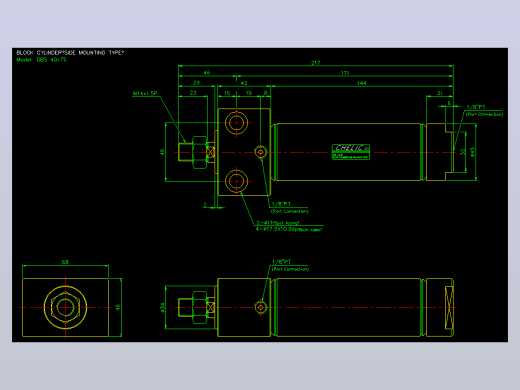Select the 144 dimension value

coord(362,83)
